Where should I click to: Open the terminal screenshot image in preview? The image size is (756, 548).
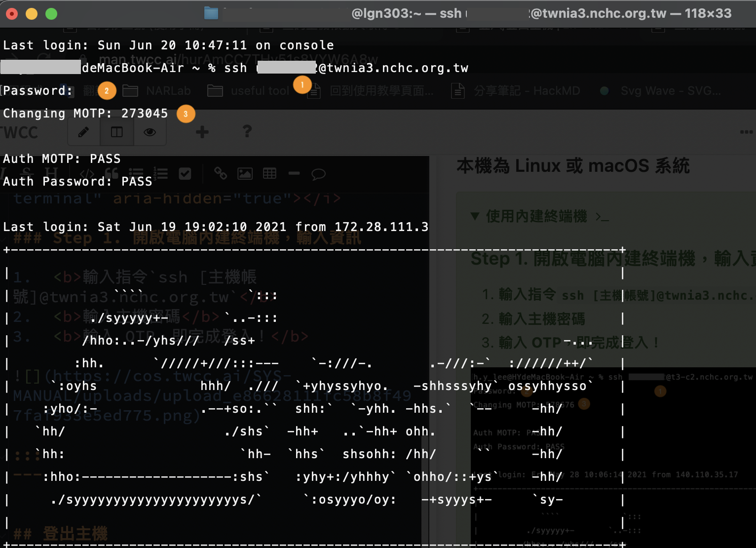tap(613, 457)
